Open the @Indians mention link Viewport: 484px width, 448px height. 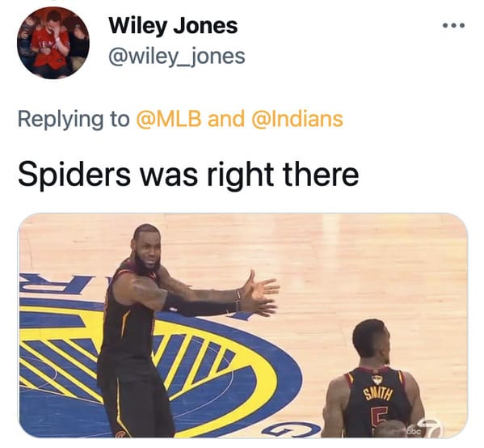point(297,119)
